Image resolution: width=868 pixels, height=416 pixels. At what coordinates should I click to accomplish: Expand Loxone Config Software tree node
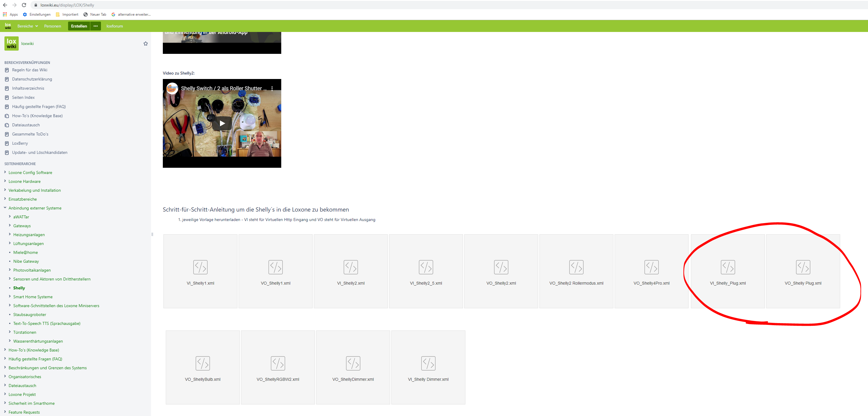coord(5,172)
